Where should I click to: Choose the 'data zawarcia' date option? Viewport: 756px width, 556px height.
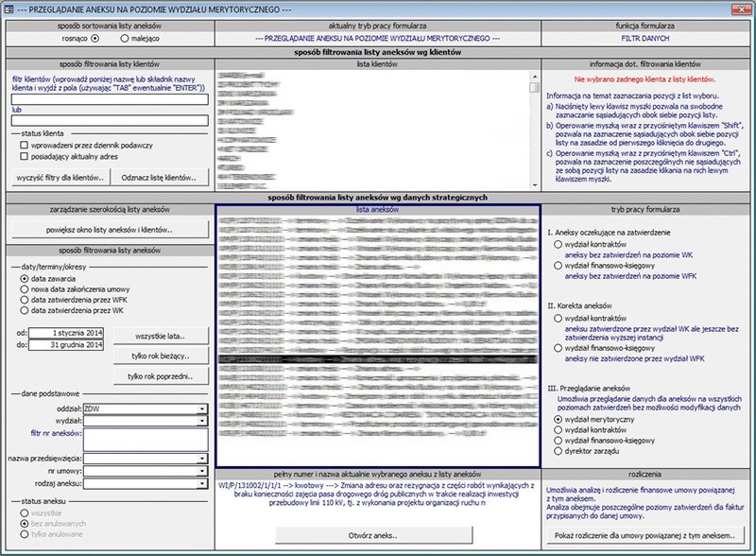pyautogui.click(x=25, y=279)
